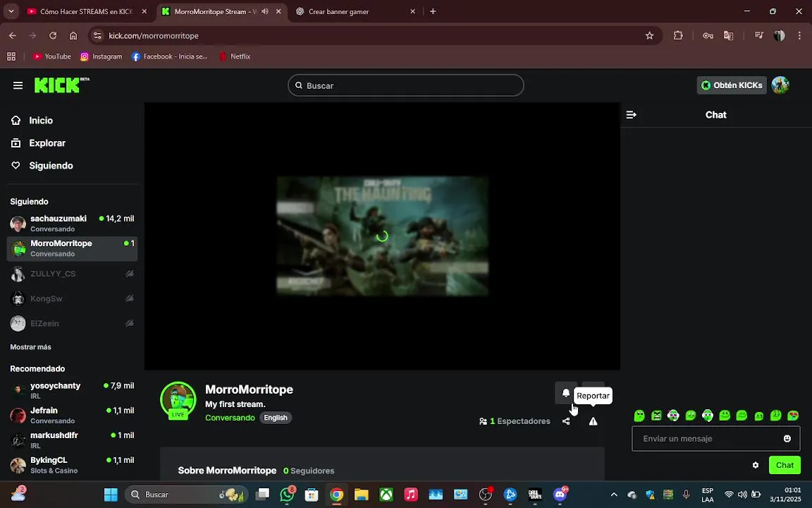This screenshot has width=812, height=508.
Task: Open the user profile avatar menu
Action: pos(780,85)
